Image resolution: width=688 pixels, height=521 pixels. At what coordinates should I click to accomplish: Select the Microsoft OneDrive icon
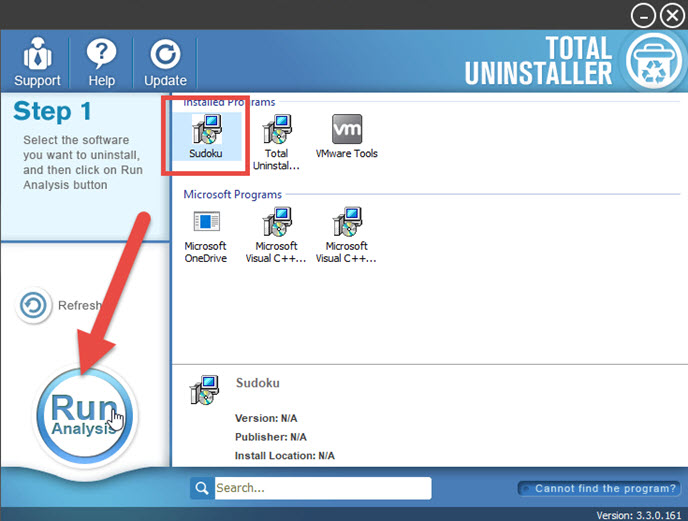point(206,236)
